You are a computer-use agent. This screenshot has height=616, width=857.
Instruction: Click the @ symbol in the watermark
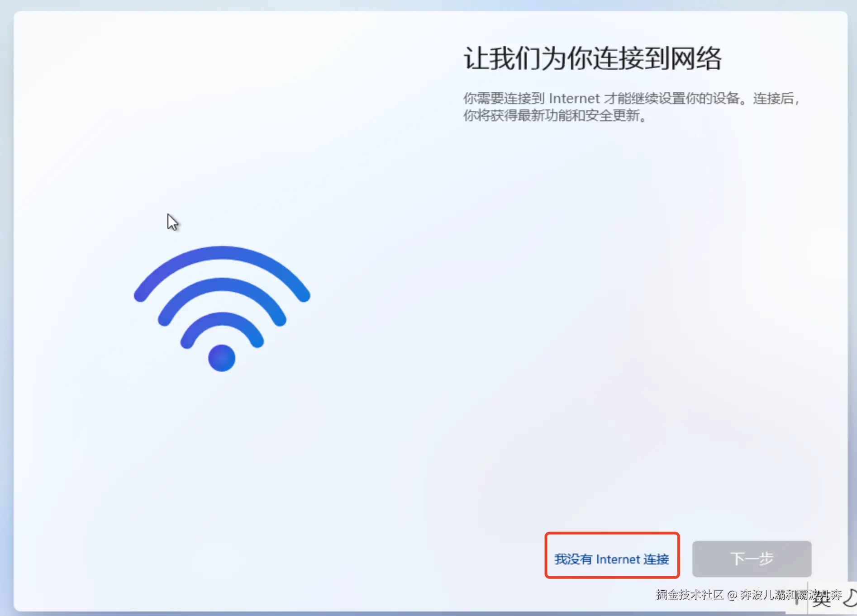731,595
